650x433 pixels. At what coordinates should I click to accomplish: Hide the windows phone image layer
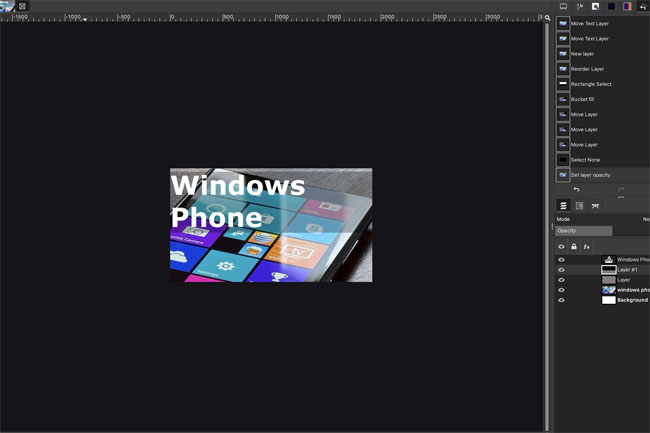(x=561, y=290)
